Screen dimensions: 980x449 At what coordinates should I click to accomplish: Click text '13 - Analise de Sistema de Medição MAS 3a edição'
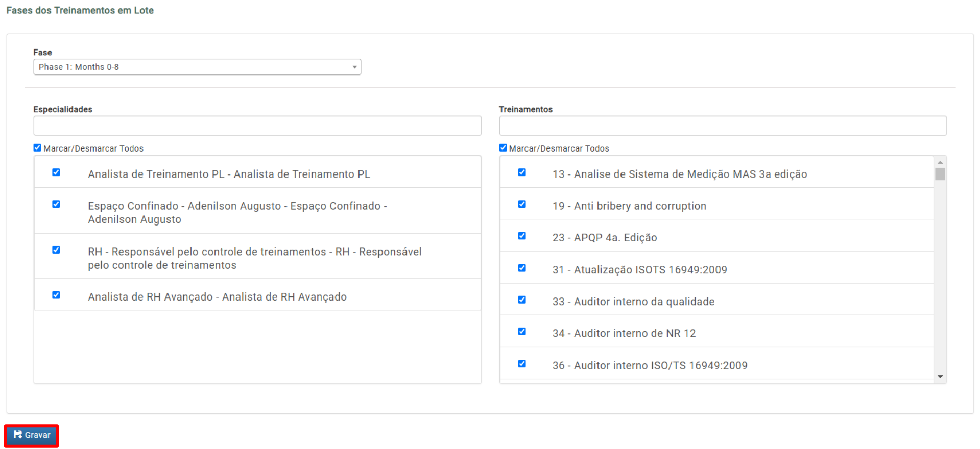coord(680,174)
